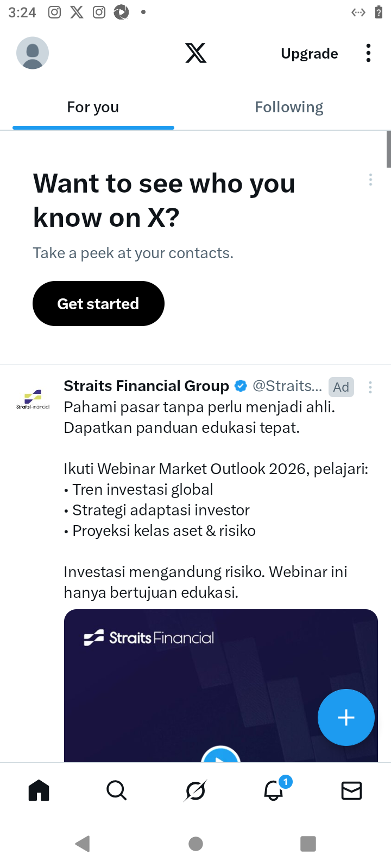Image resolution: width=391 pixels, height=868 pixels.
Task: Switch to the For you tab
Action: point(93,107)
